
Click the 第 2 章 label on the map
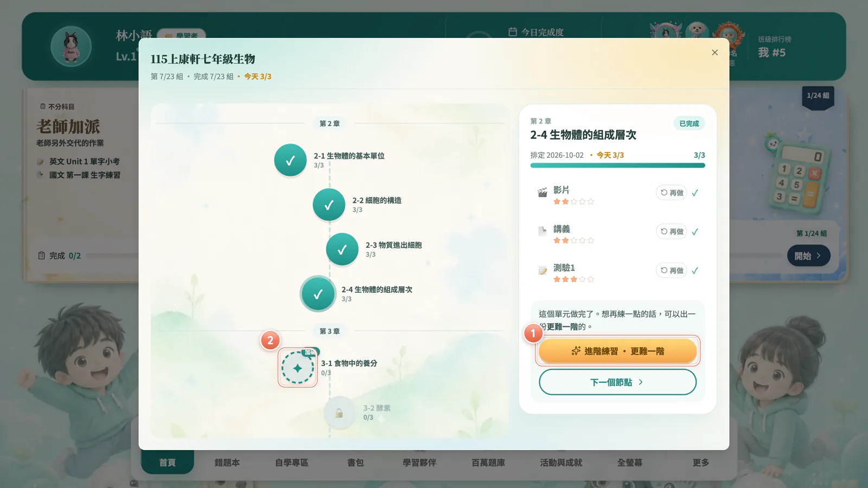[x=329, y=124]
